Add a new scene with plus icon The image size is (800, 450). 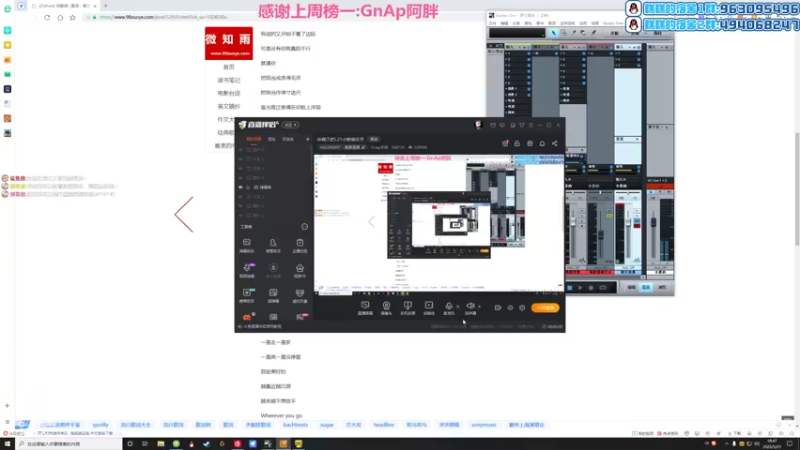307,139
